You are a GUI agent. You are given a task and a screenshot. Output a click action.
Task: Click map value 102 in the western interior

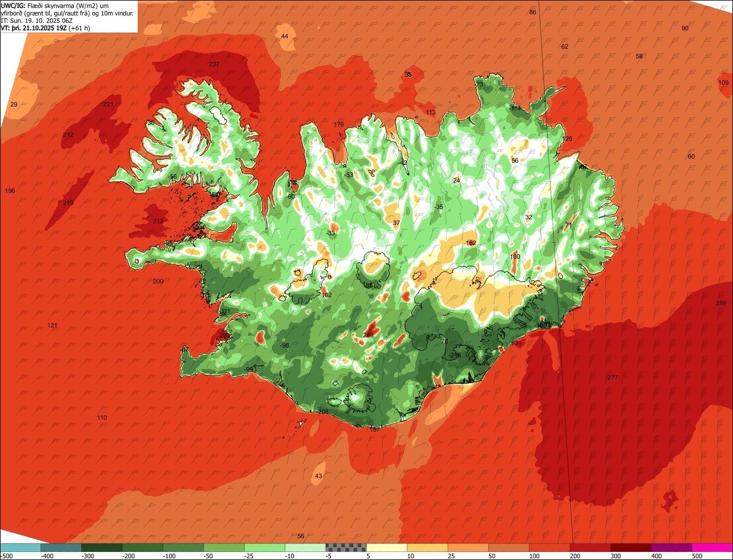pos(326,295)
